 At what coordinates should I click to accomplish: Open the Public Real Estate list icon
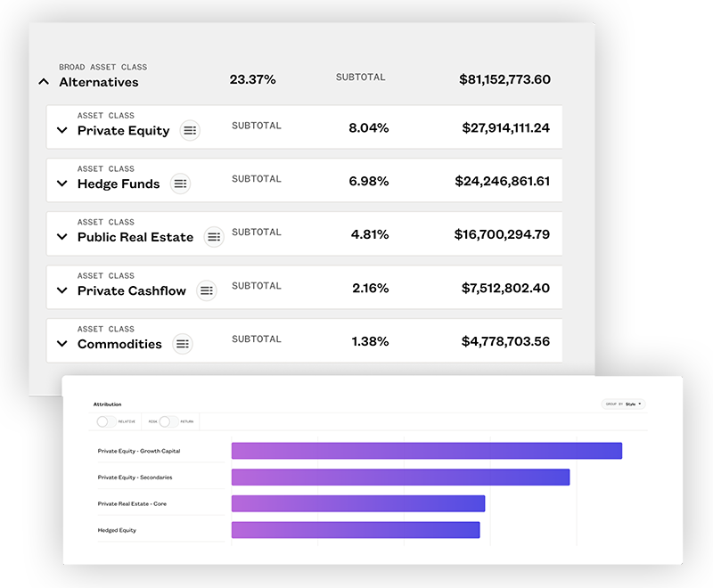[214, 237]
